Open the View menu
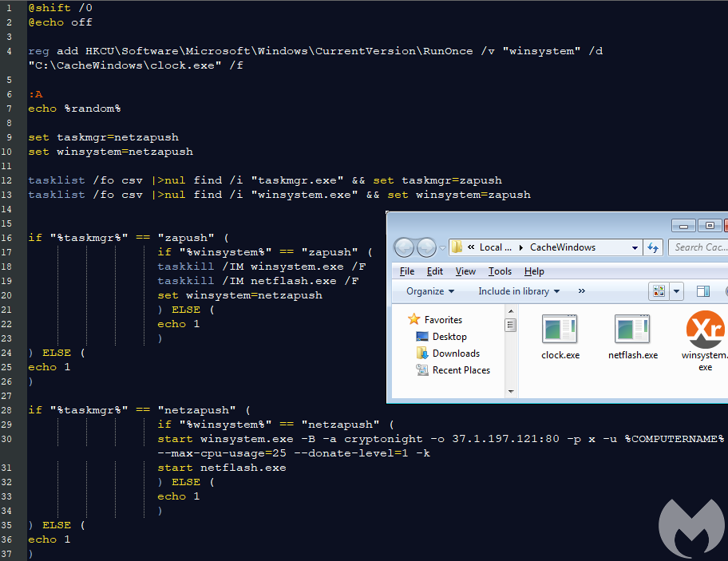This screenshot has height=561, width=728. pyautogui.click(x=465, y=271)
